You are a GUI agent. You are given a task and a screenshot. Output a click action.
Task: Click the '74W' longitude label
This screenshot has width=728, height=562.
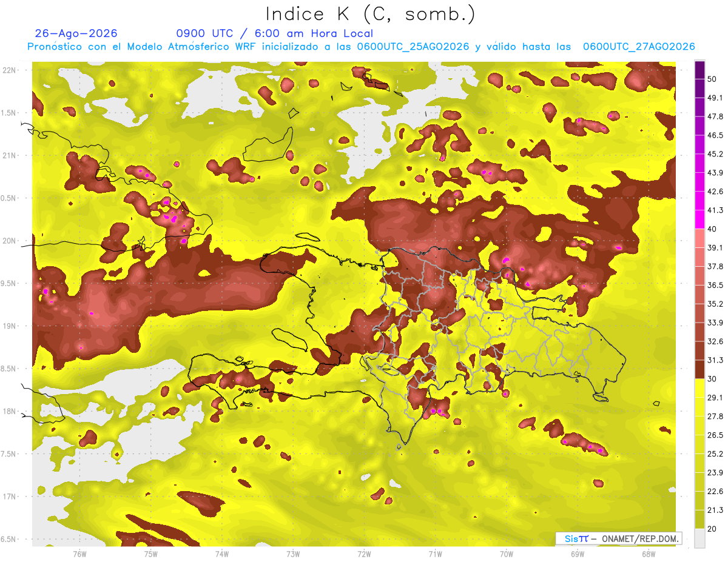tap(221, 555)
